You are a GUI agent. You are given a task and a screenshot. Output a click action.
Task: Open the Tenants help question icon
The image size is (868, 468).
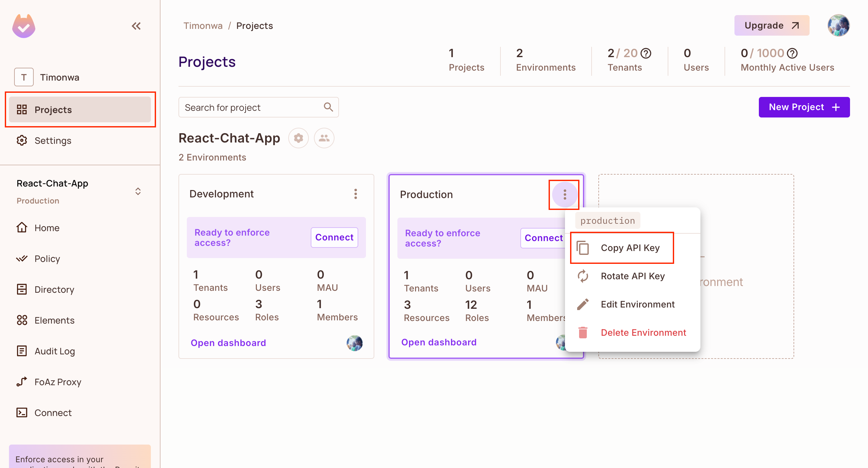646,53
